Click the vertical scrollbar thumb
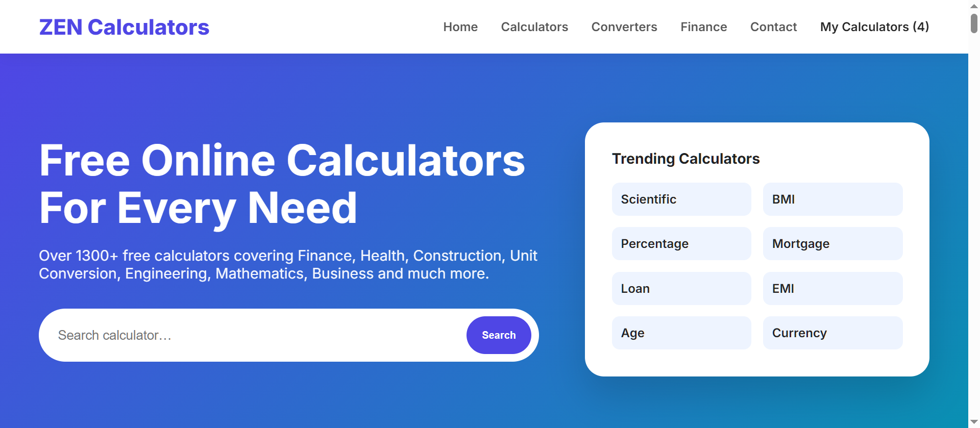 [x=974, y=23]
